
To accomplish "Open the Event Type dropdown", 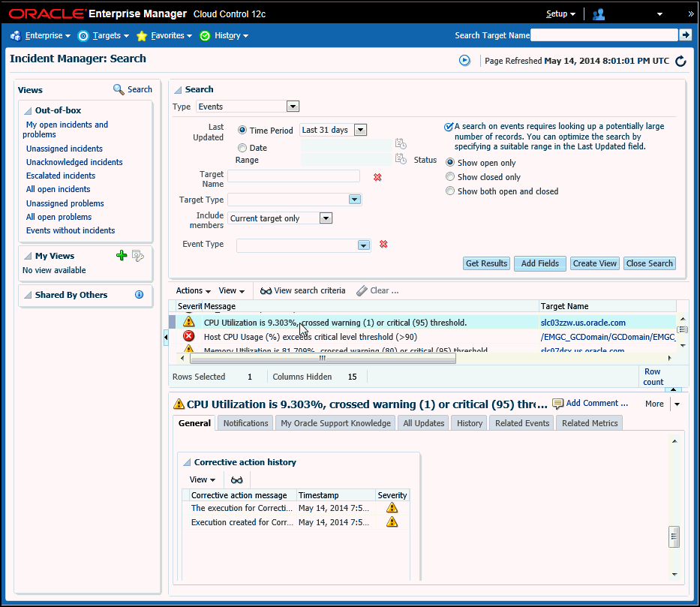I will click(x=363, y=245).
